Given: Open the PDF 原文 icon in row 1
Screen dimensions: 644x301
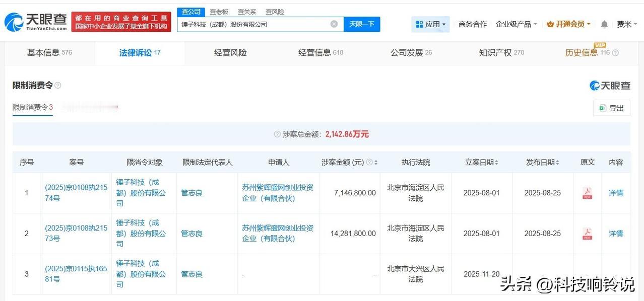Looking at the screenshot, I should point(587,193).
